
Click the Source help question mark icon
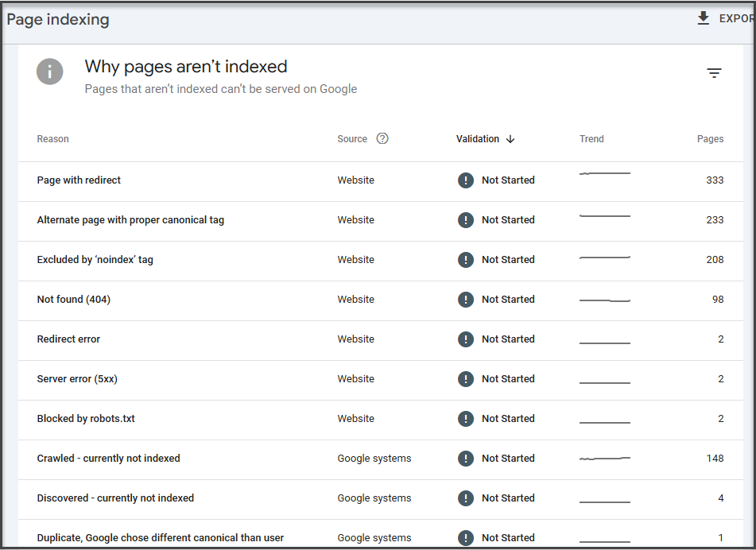click(382, 138)
